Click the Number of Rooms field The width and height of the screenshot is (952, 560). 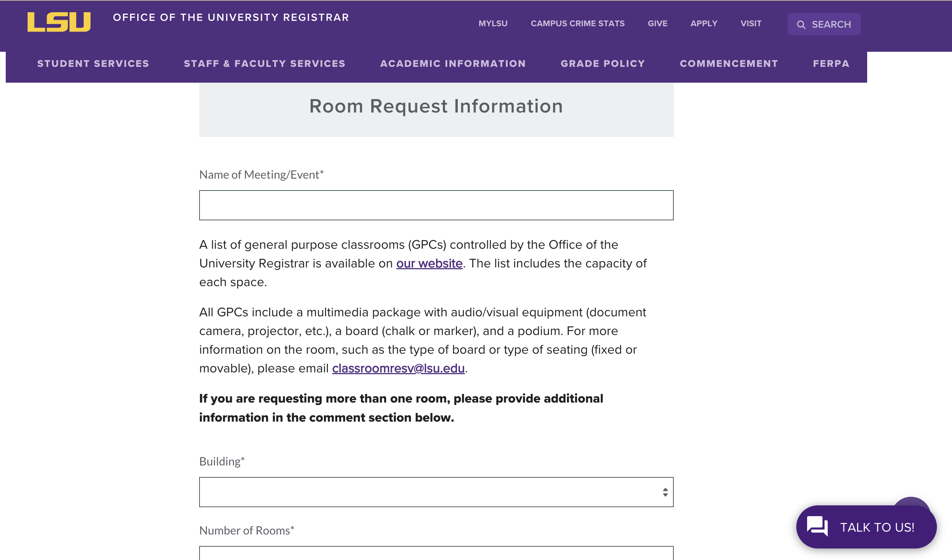point(436,553)
